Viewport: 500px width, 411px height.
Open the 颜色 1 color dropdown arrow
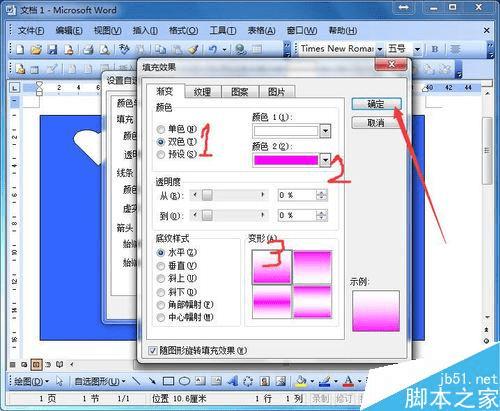tap(325, 131)
